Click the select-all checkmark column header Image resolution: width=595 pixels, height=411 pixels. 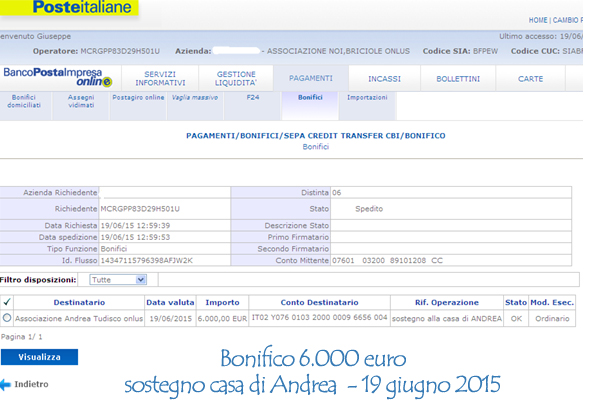[7, 302]
